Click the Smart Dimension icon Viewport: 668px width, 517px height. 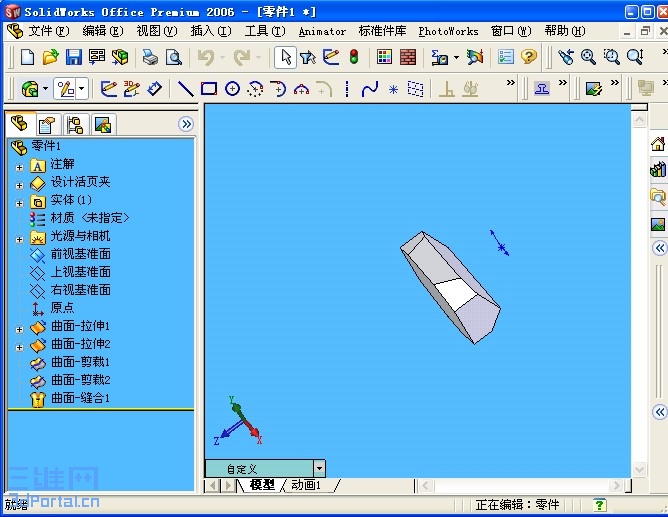pyautogui.click(x=154, y=89)
